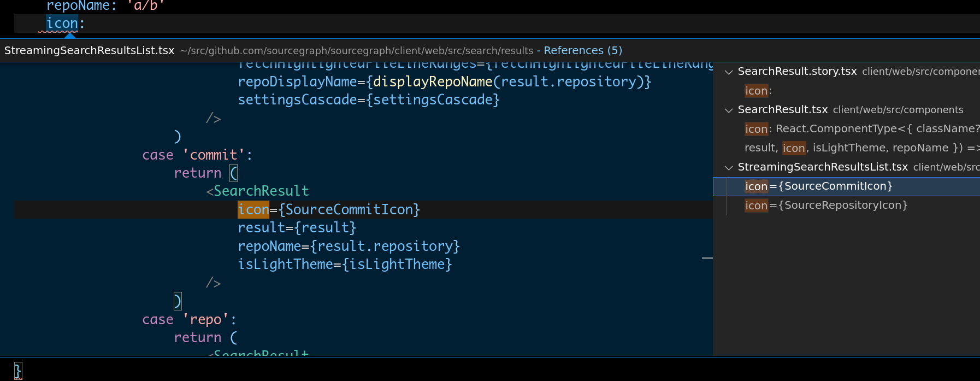Click the return ( line under case 'repo'
The width and height of the screenshot is (980, 381).
click(205, 338)
